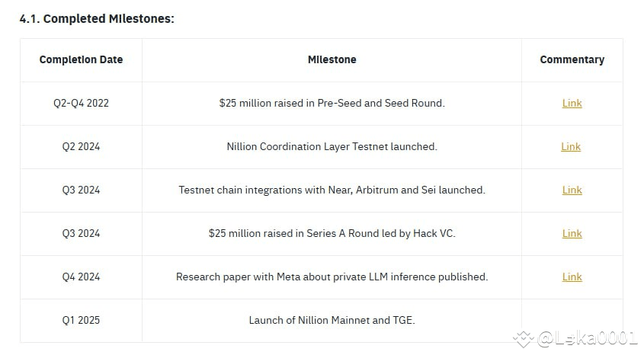
Task: Select the Milestone column header
Action: click(x=332, y=59)
